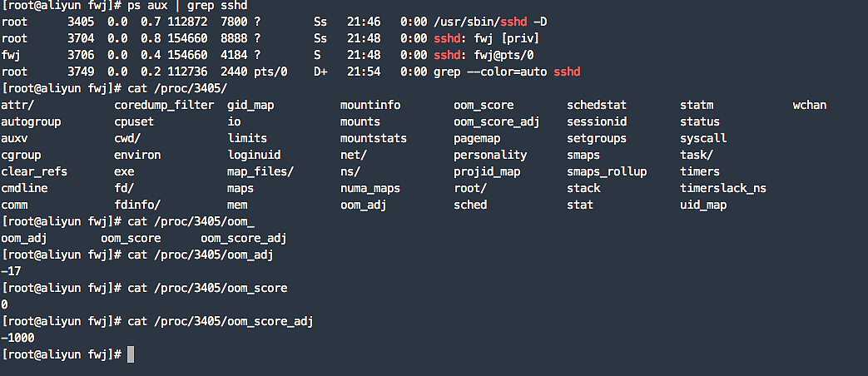Click the grep --color=auto sshd text
The image size is (868, 376).
(507, 72)
